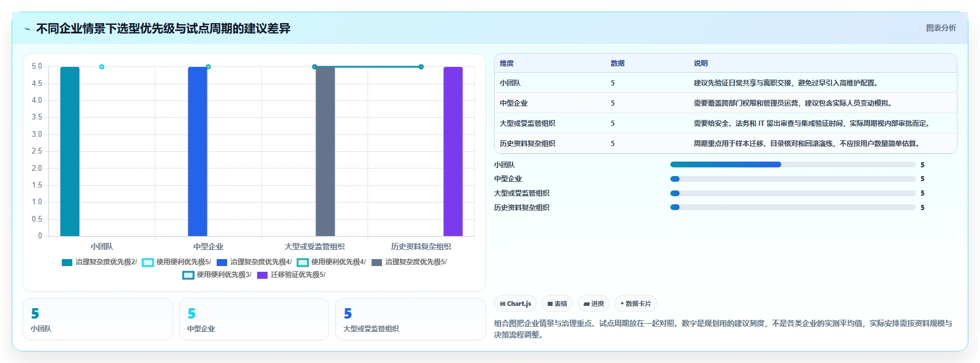Click the 进度 tag
Screen dimensions: 980x363
[x=593, y=304]
